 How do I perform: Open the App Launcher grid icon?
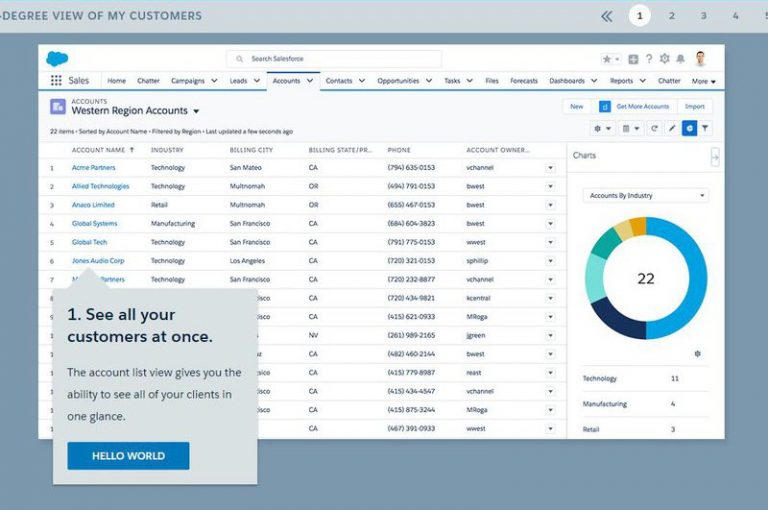56,80
